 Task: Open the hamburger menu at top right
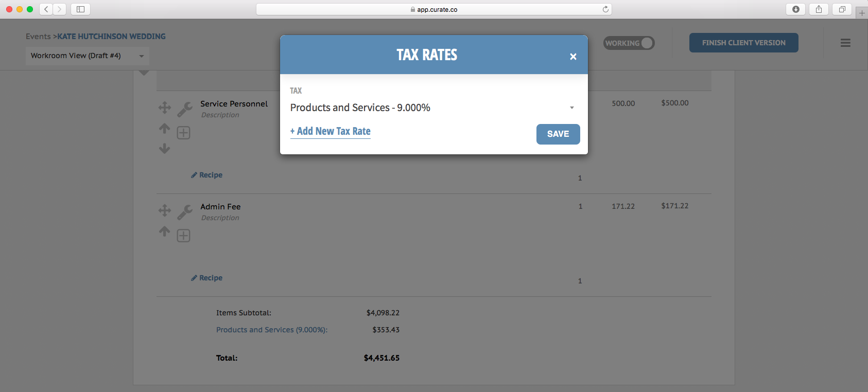tap(845, 43)
